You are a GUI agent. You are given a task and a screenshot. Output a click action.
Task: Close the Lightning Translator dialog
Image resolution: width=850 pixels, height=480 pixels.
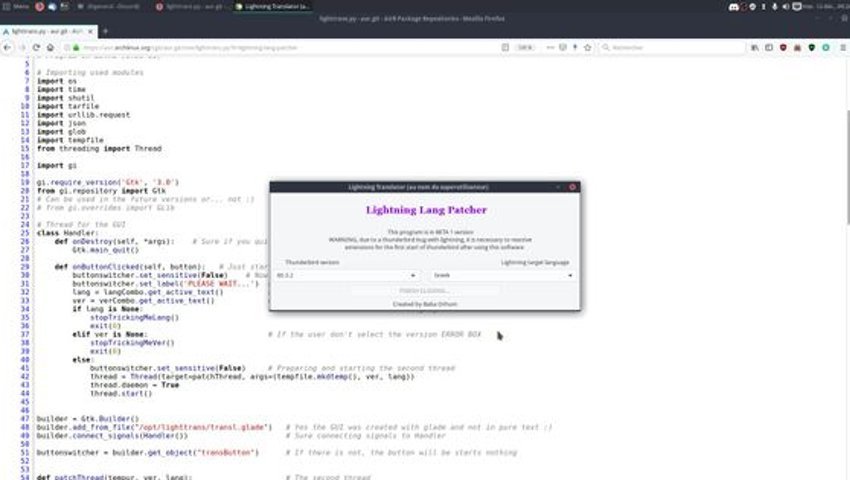[572, 187]
